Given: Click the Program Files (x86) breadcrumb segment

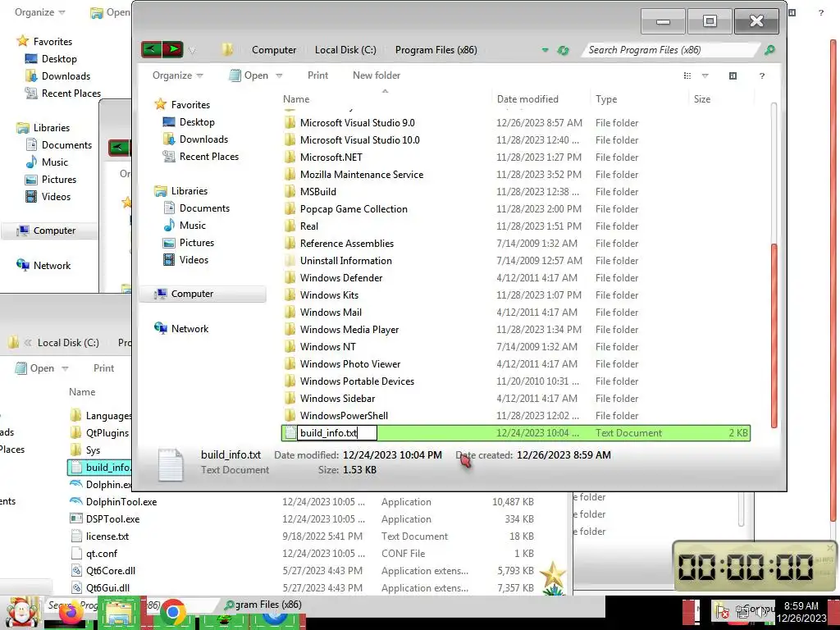Looking at the screenshot, I should (x=436, y=50).
